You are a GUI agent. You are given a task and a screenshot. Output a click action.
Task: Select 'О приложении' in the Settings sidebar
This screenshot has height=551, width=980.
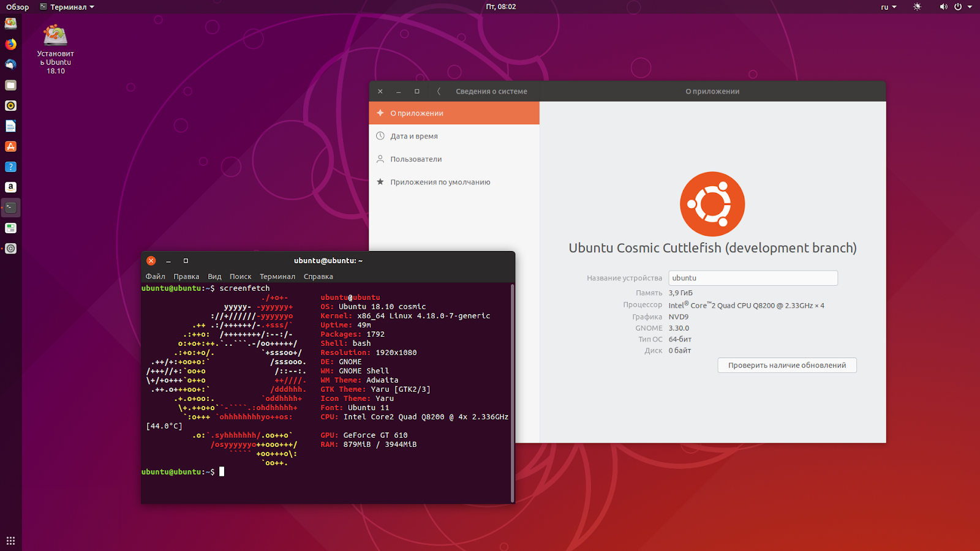[454, 113]
